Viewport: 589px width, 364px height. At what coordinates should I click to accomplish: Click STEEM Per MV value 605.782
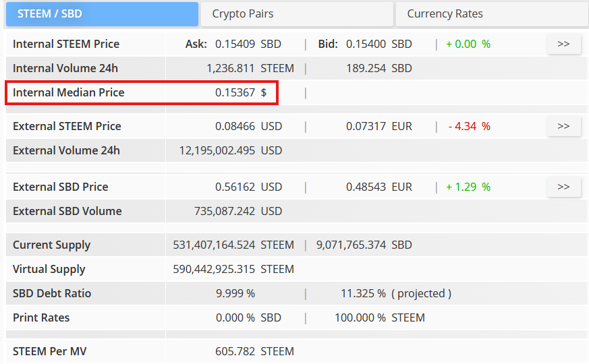235,352
